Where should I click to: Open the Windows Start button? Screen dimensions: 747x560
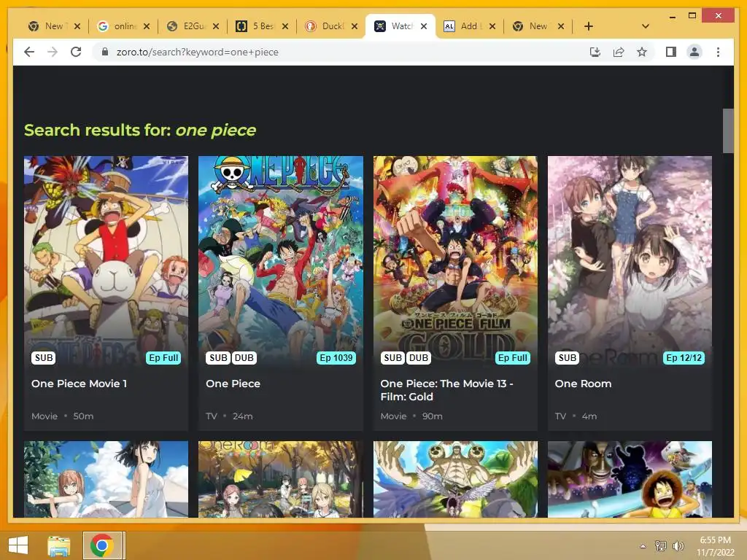18,545
